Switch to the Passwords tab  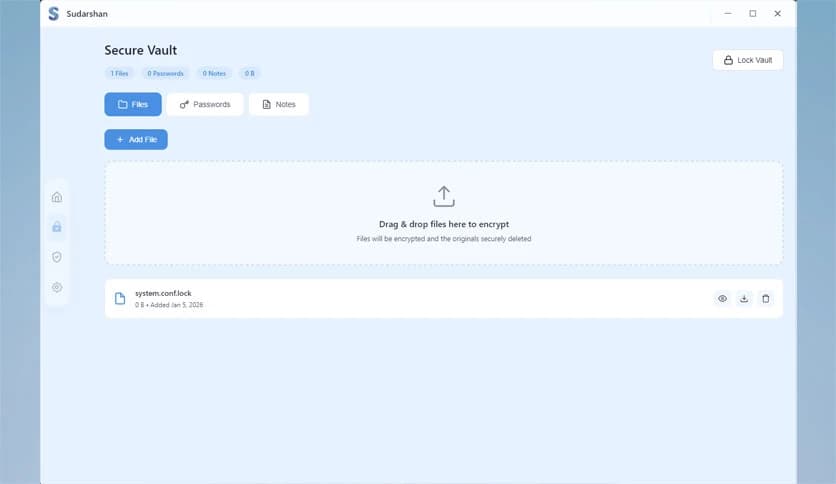pos(205,104)
